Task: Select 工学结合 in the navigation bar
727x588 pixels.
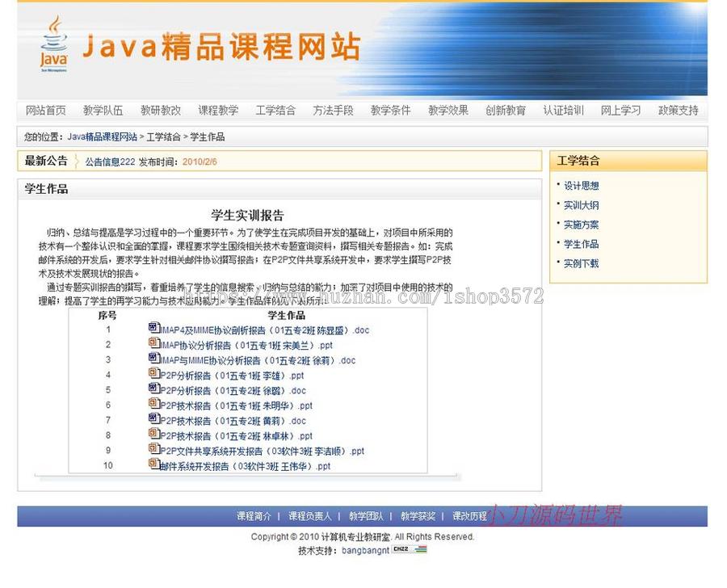Action: click(x=275, y=110)
